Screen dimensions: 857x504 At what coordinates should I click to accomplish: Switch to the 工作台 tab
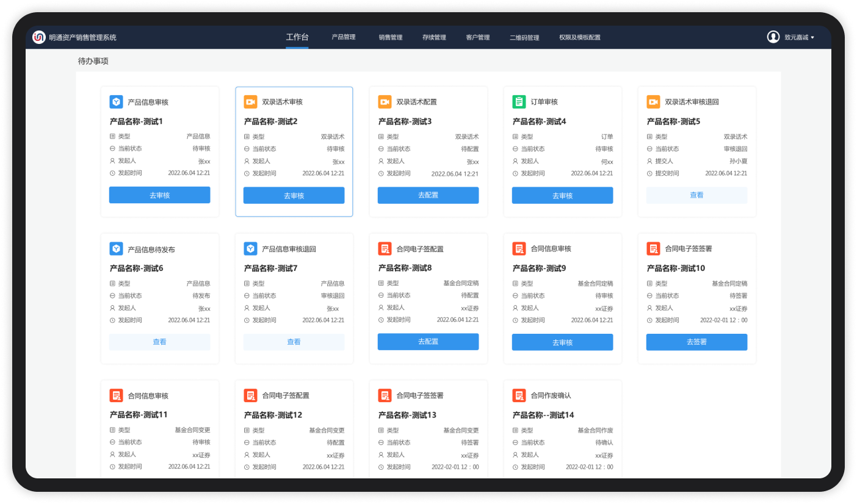(x=297, y=37)
